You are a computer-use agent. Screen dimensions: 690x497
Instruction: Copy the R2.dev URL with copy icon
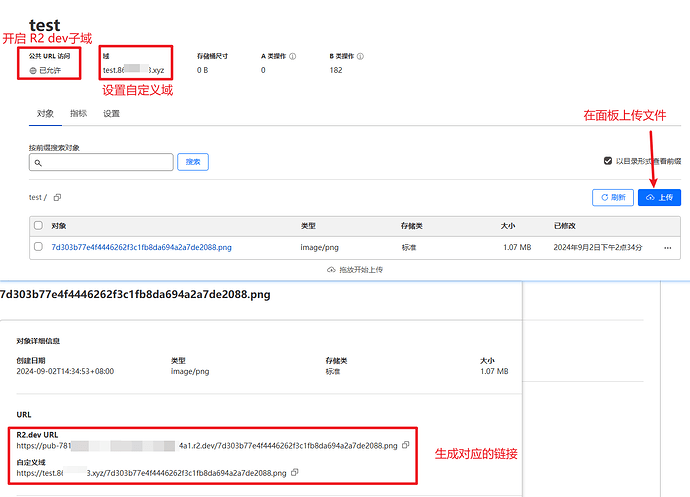(406, 445)
